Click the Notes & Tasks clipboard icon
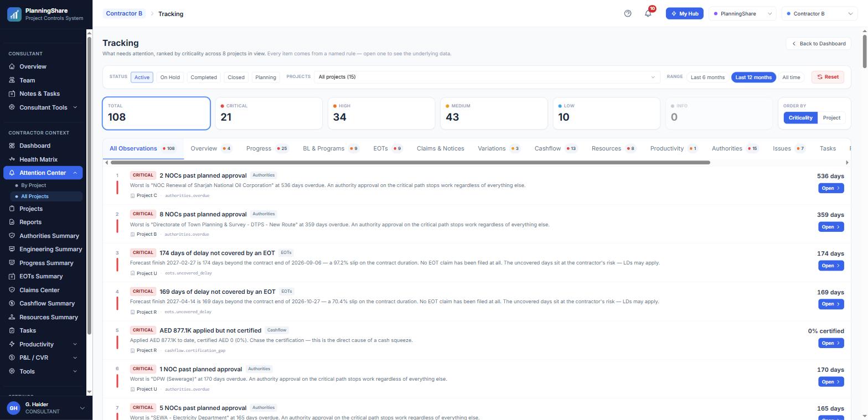Image resolution: width=868 pixels, height=420 pixels. coord(12,94)
